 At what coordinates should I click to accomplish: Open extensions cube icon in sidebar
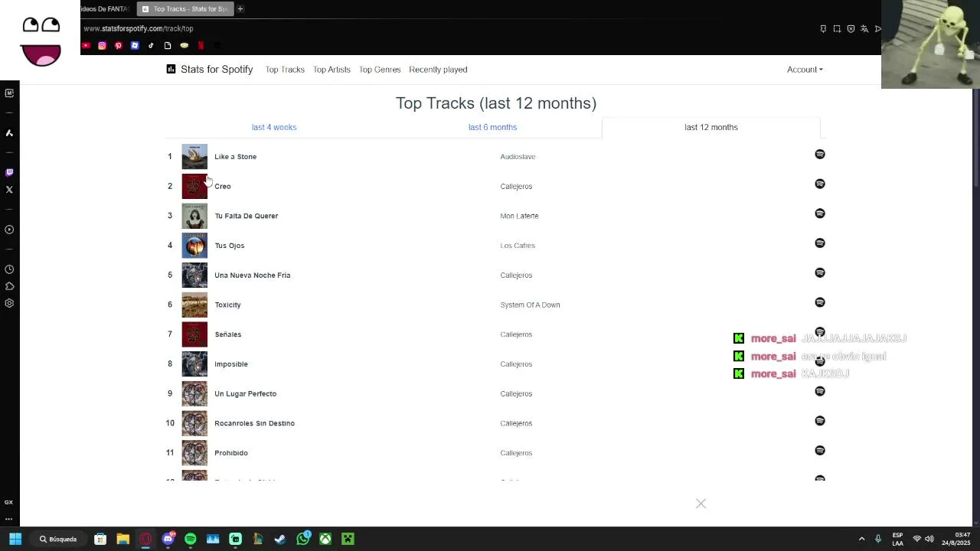(x=9, y=286)
